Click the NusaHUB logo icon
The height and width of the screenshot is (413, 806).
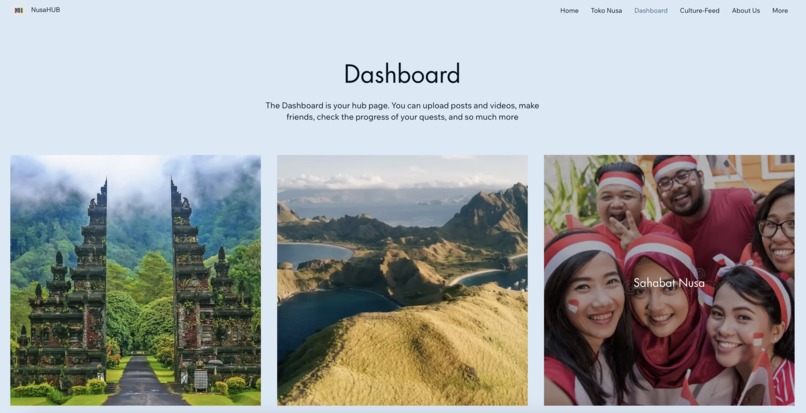point(19,10)
